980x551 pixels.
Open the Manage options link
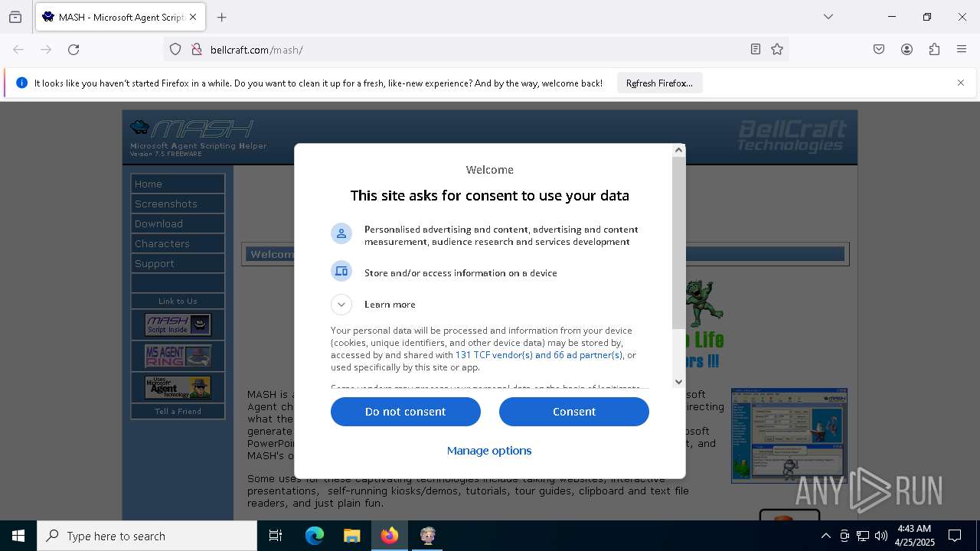(489, 451)
